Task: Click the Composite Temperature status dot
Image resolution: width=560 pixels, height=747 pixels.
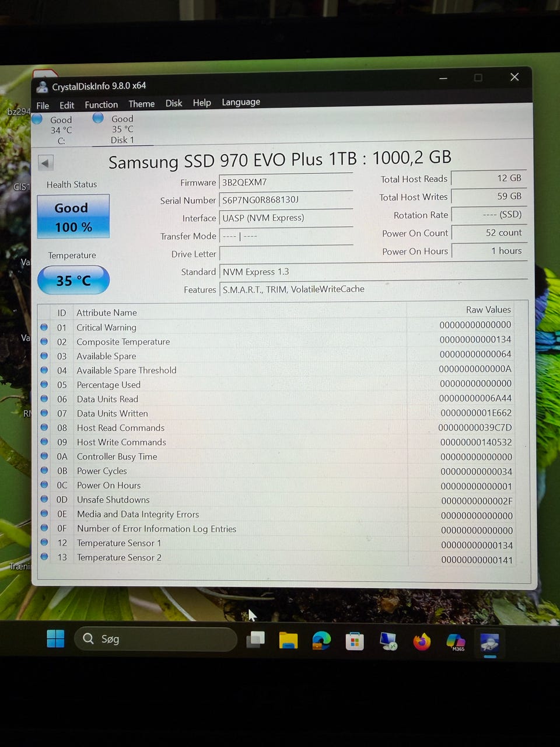Action: pos(44,341)
